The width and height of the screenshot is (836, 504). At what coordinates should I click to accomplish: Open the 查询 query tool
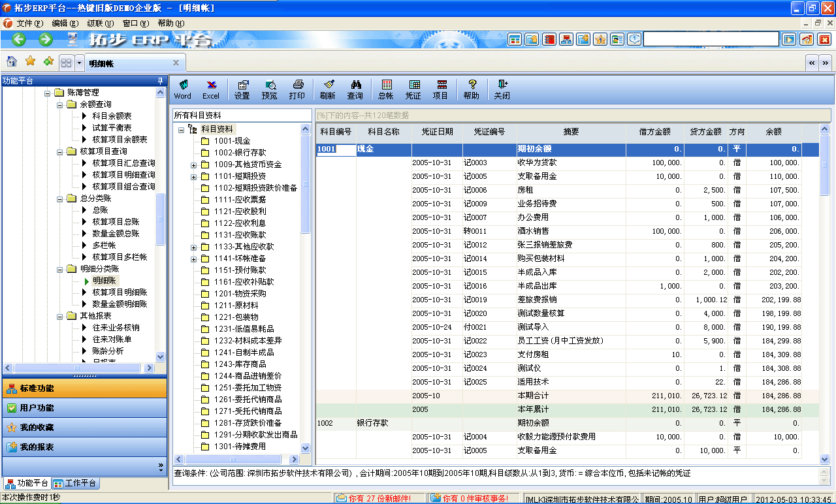tap(356, 89)
